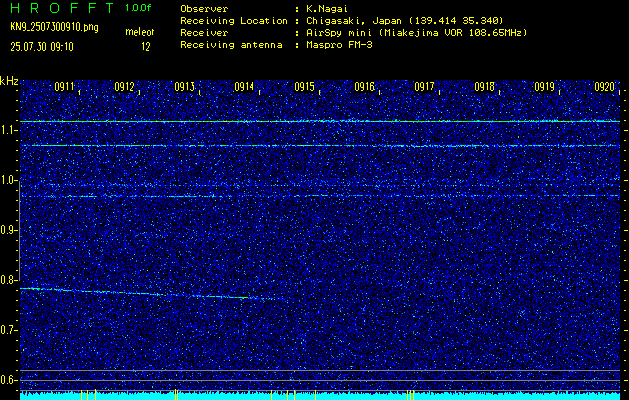Select the 0.8 frequency axis label
Screen dimensions: 629x400
point(8,280)
